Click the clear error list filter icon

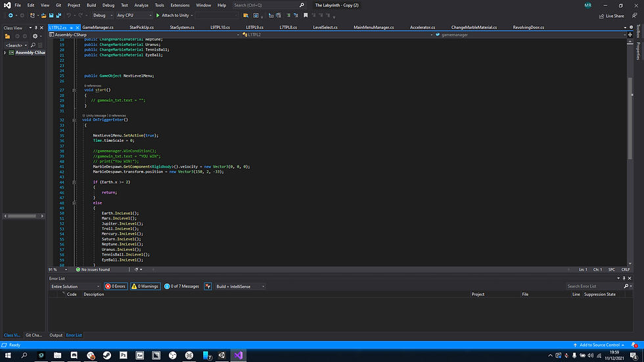pyautogui.click(x=208, y=286)
